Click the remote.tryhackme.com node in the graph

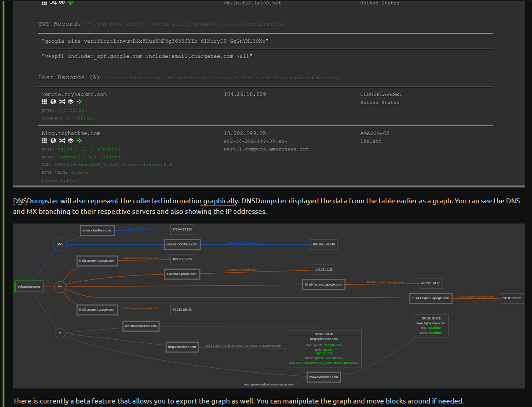(x=141, y=326)
